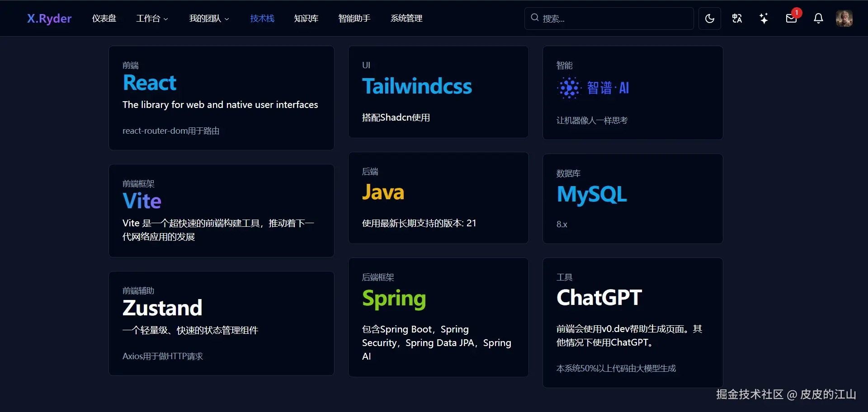The image size is (868, 412).
Task: Click the '智能' category label
Action: 564,66
